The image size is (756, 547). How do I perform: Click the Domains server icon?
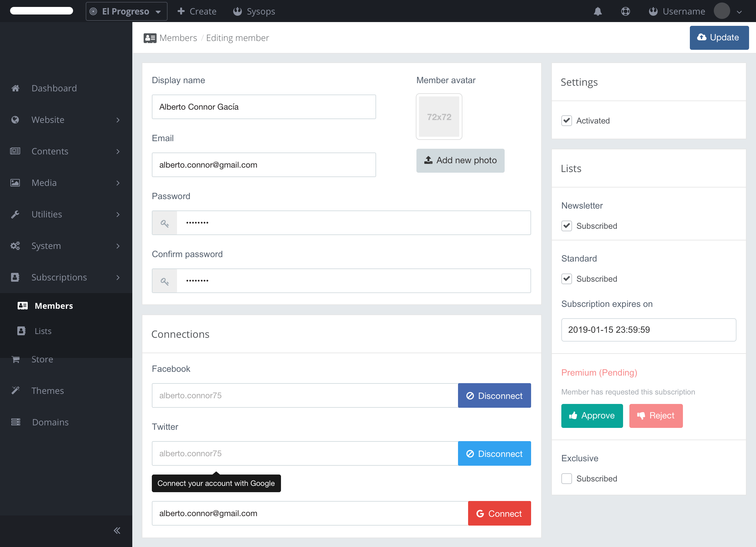(x=15, y=422)
